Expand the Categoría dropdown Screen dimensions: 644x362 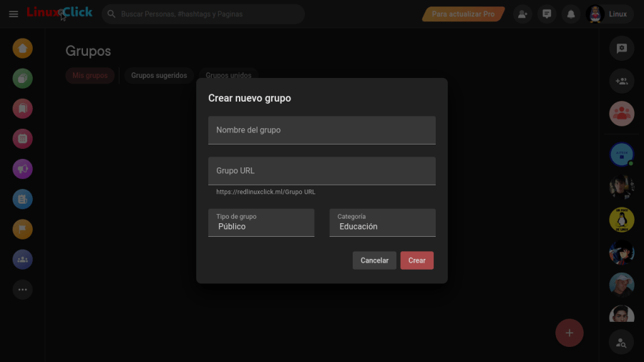pyautogui.click(x=382, y=222)
